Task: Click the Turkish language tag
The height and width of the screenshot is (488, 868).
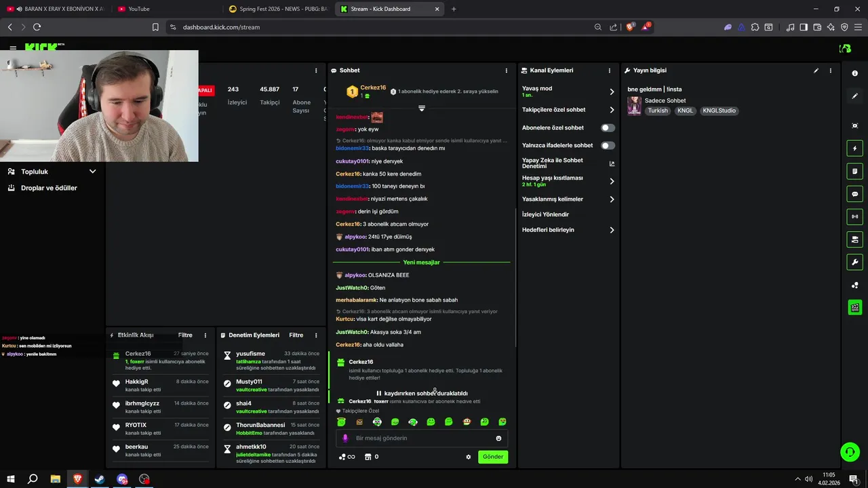Action: click(x=658, y=110)
